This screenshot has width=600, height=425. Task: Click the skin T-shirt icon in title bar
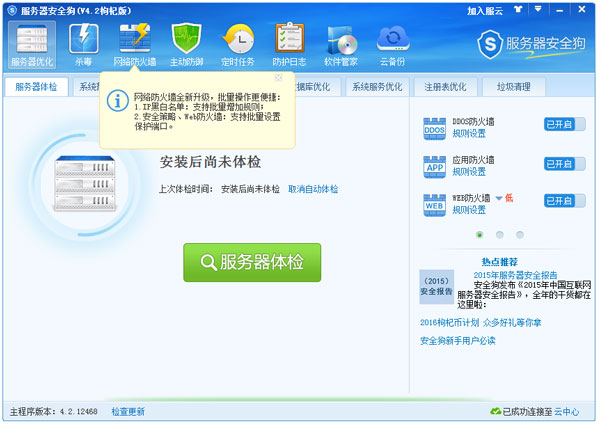point(518,9)
